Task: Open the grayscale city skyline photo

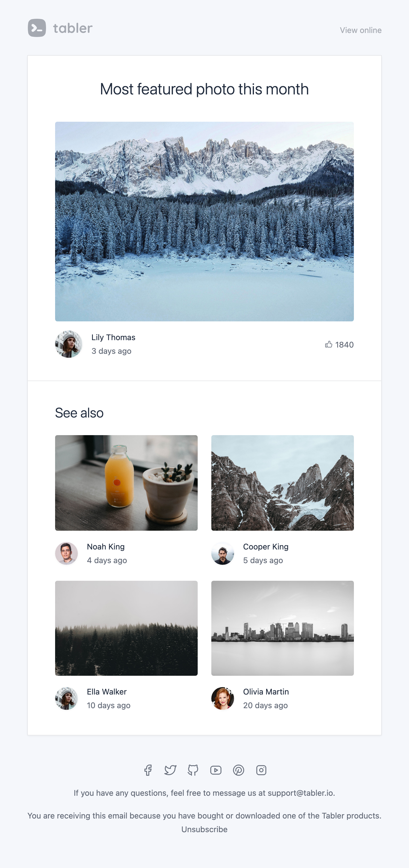Action: click(282, 628)
